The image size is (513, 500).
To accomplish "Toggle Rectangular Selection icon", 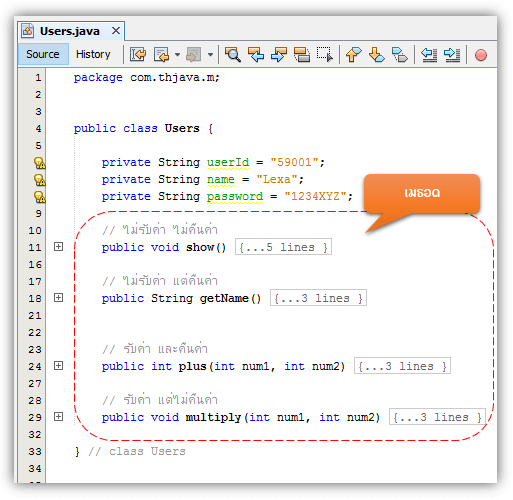I will point(325,54).
